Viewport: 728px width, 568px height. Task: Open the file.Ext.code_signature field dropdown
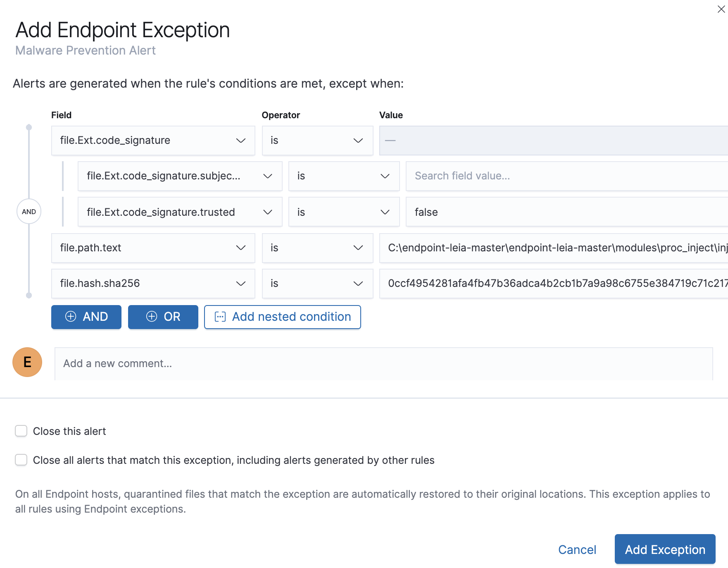pyautogui.click(x=241, y=141)
